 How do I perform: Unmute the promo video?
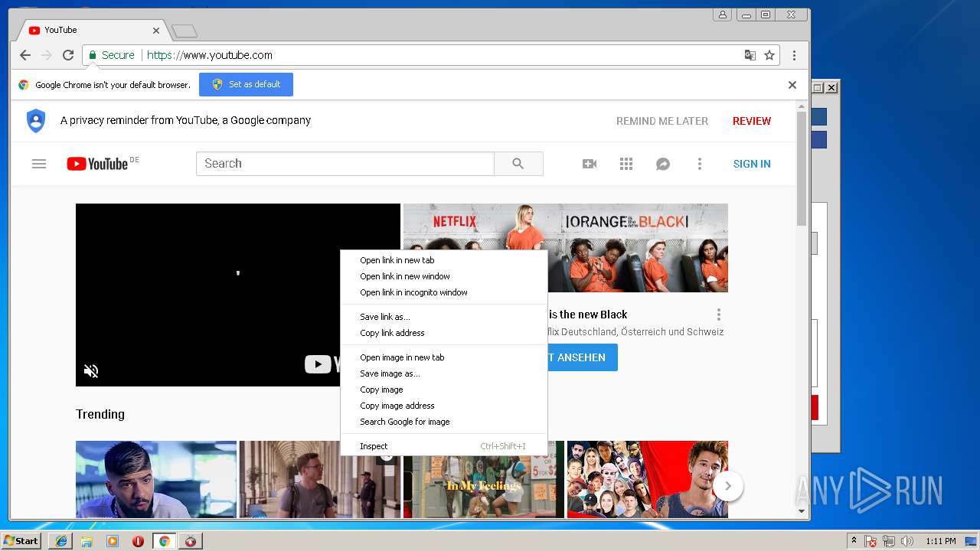tap(91, 371)
